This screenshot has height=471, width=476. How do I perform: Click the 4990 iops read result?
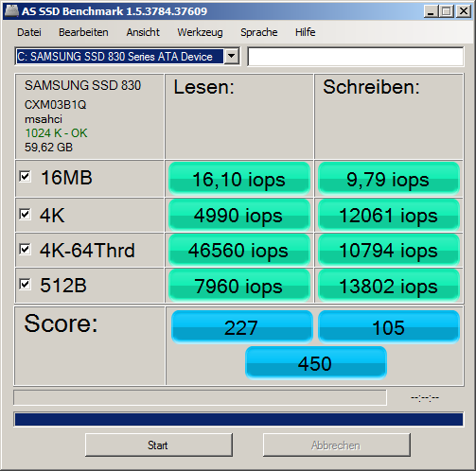click(x=239, y=216)
